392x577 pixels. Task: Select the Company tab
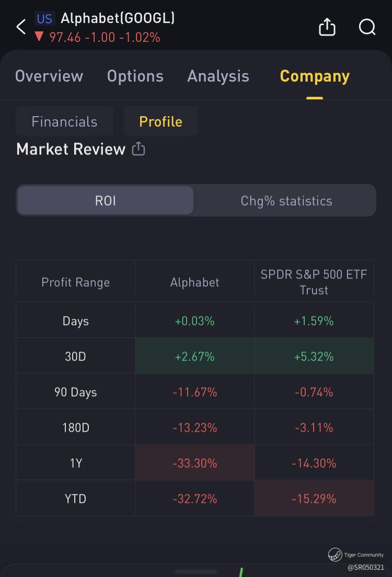pos(315,76)
